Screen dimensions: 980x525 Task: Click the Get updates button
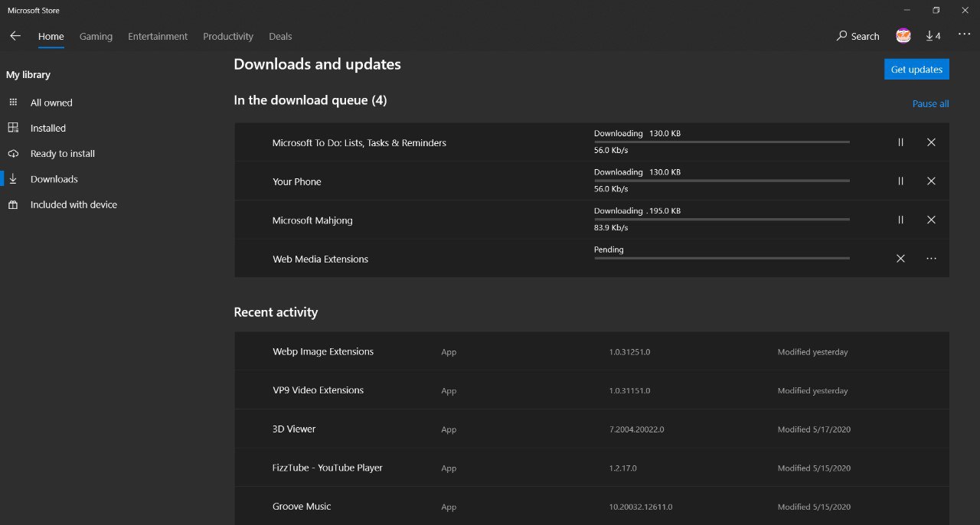tap(916, 69)
